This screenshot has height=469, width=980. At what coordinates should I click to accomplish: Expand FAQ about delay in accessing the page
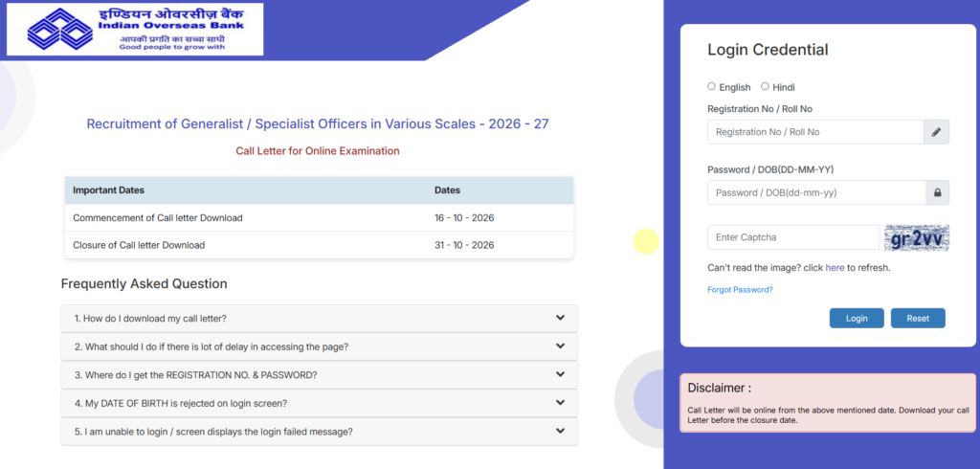click(x=320, y=346)
